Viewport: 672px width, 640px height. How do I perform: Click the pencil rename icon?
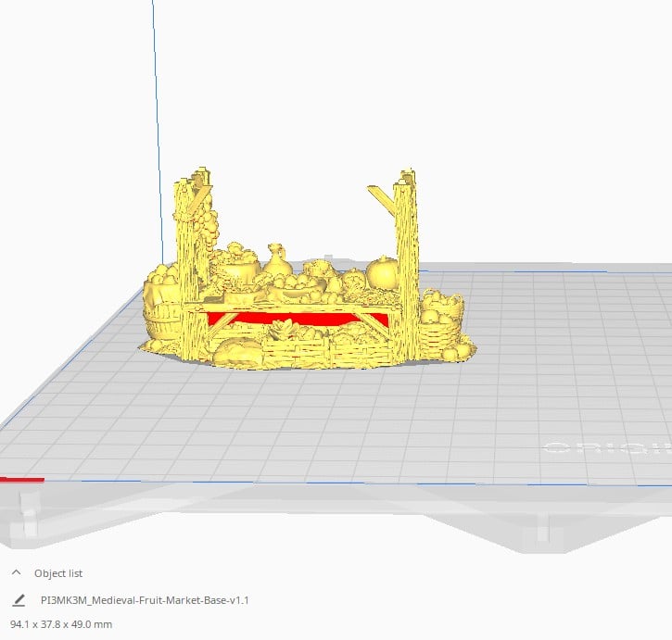(19, 600)
